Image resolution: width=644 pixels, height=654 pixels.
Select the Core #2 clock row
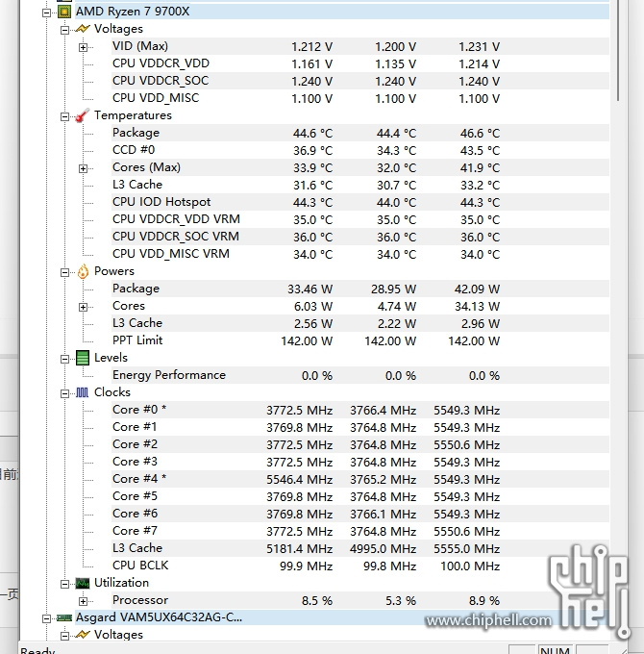pos(360,444)
